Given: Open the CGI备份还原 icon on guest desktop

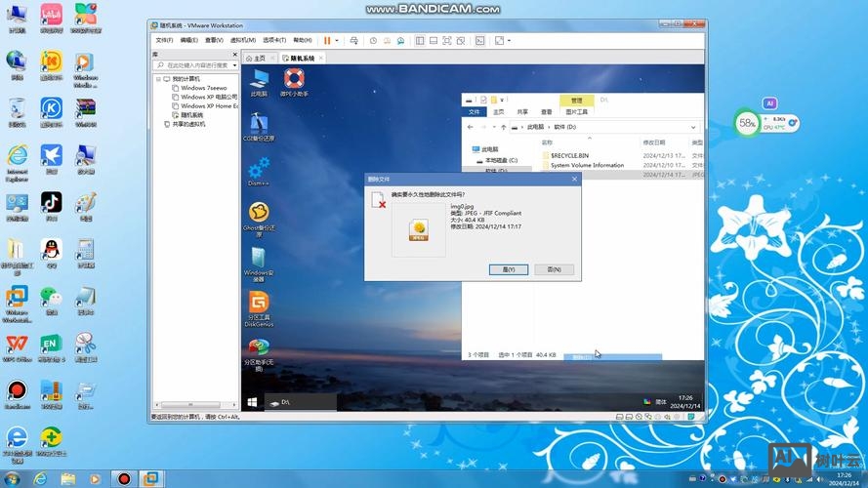Looking at the screenshot, I should (259, 127).
